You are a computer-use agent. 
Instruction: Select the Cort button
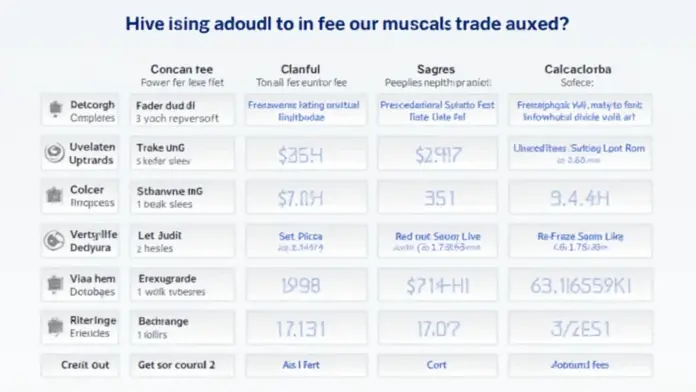pos(437,365)
